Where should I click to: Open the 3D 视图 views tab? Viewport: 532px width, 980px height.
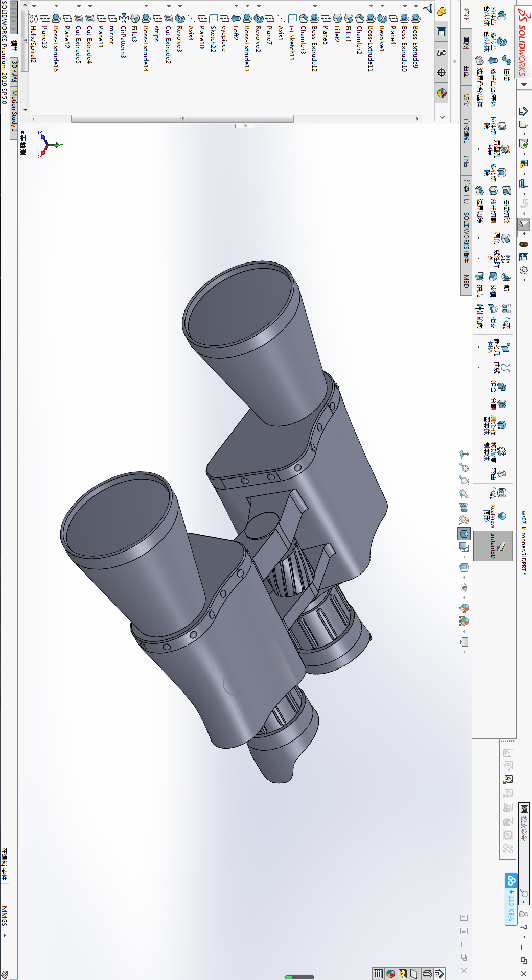[x=14, y=71]
